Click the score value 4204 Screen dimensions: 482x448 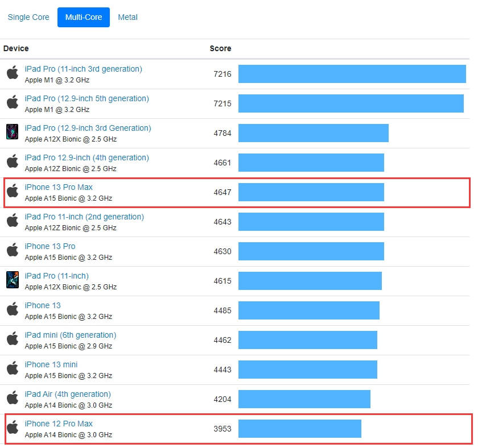pyautogui.click(x=223, y=399)
